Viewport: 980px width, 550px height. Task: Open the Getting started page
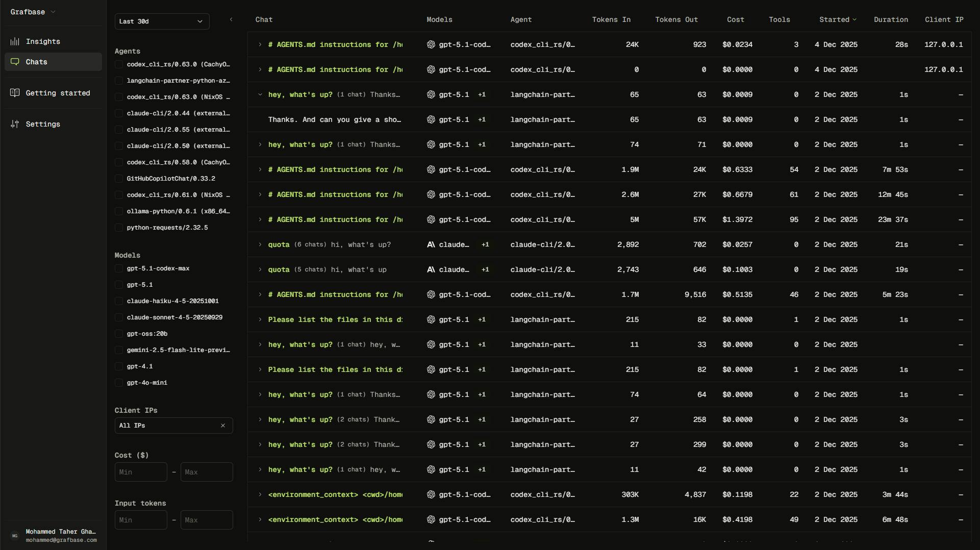(x=53, y=93)
